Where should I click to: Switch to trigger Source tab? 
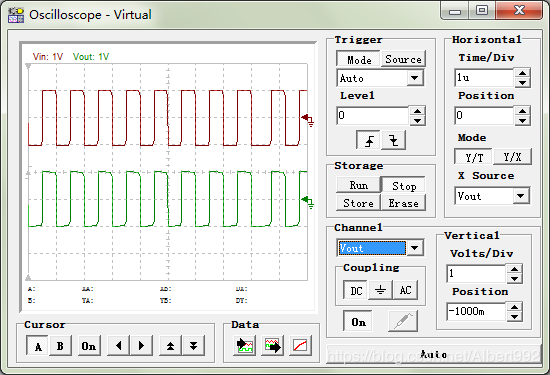click(403, 59)
